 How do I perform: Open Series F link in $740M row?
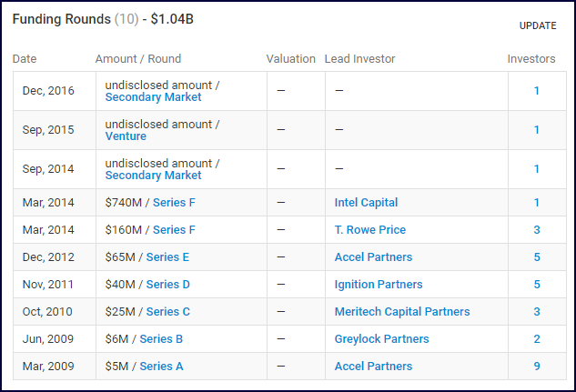[x=174, y=203]
